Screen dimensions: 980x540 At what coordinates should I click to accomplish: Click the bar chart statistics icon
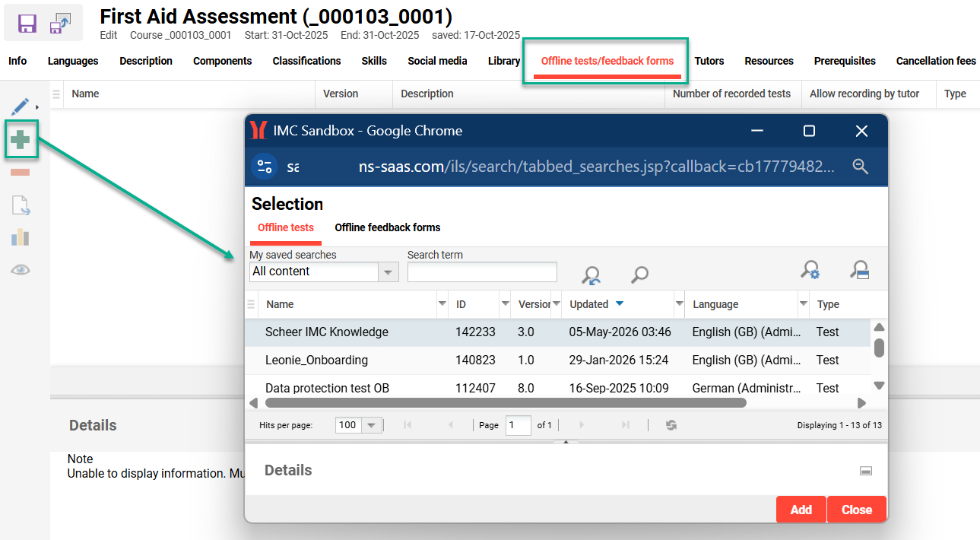pyautogui.click(x=21, y=237)
